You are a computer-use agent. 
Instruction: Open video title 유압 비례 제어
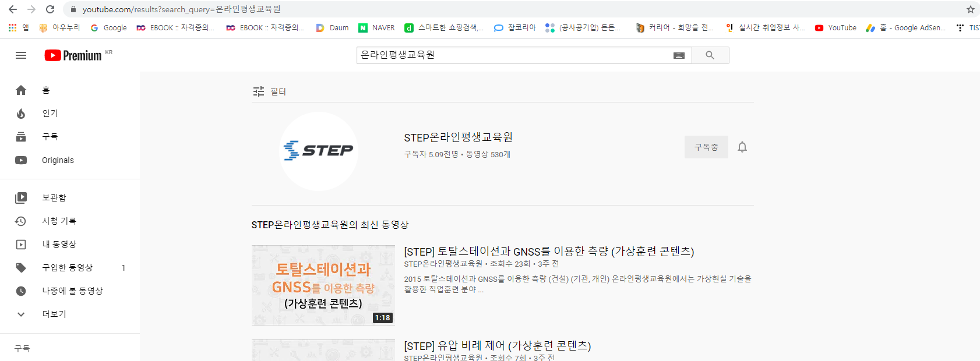coord(498,346)
